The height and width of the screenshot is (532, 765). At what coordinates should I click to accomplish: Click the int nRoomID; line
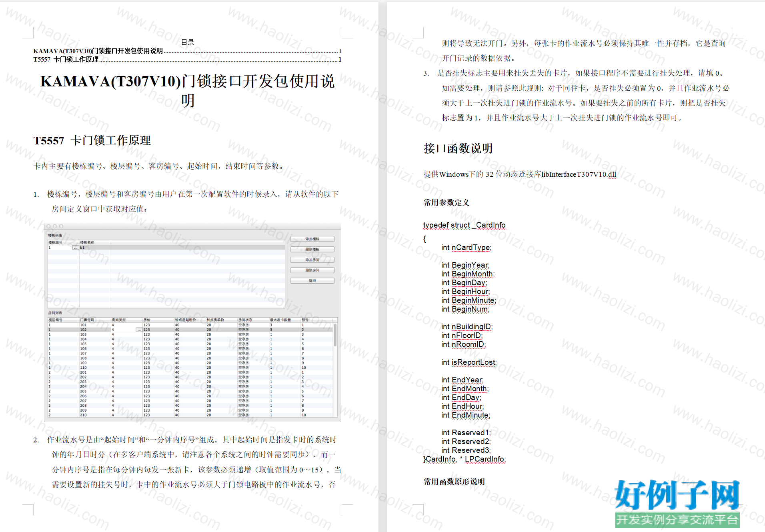point(464,344)
